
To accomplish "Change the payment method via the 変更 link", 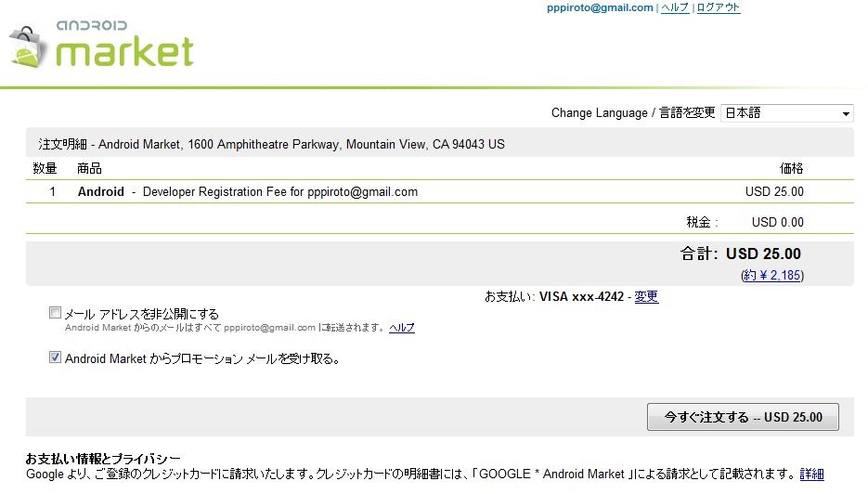I will pos(646,297).
